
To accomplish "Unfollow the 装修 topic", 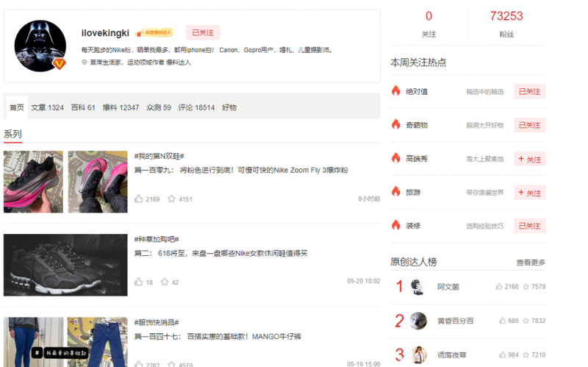I will point(529,226).
